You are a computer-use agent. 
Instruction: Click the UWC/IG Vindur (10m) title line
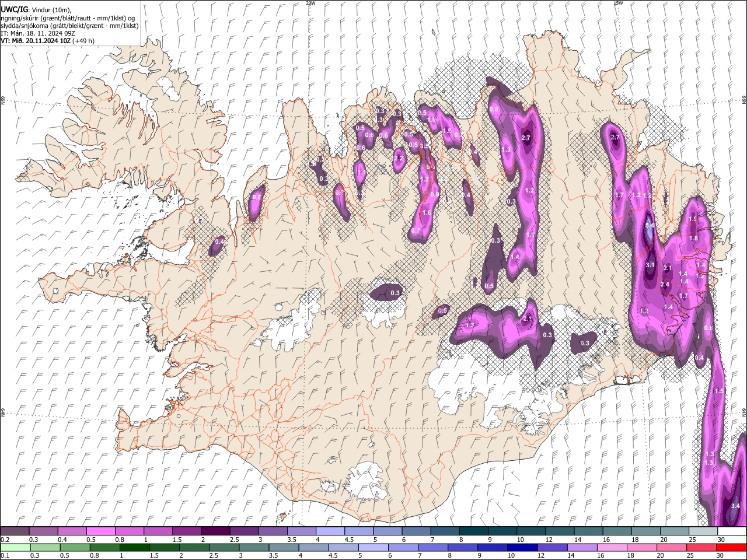pos(36,10)
